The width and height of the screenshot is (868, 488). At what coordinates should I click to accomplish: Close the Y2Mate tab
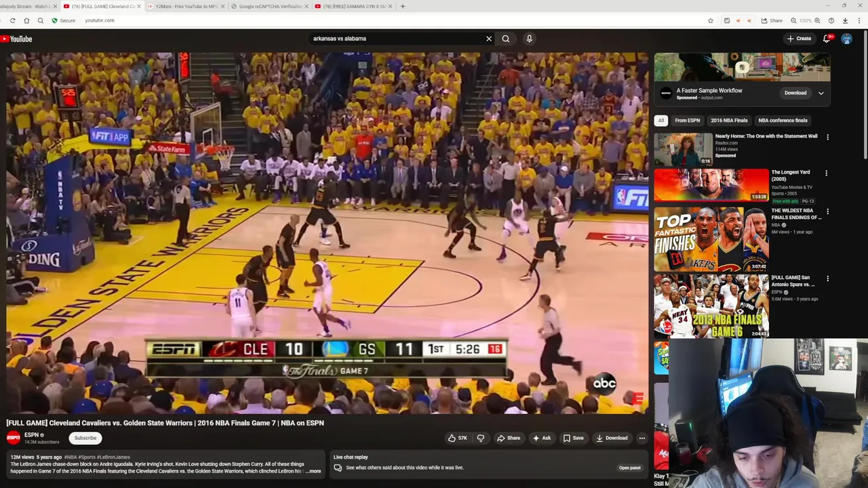223,6
